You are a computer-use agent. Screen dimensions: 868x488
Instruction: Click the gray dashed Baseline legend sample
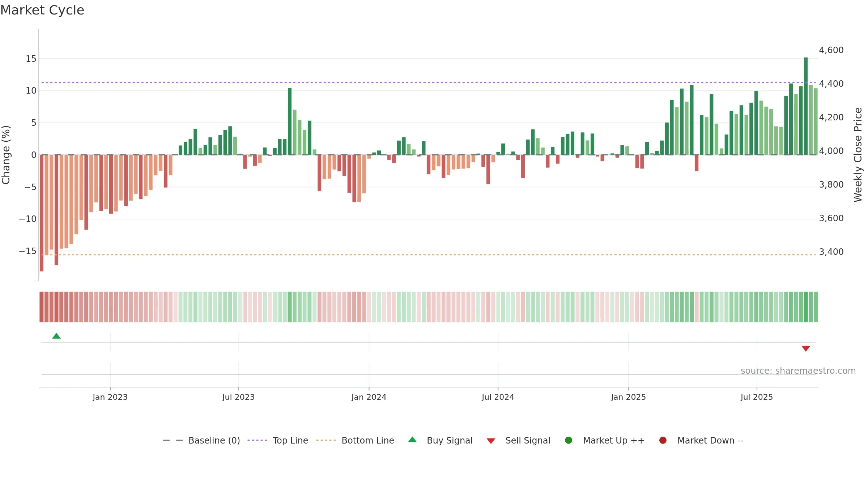coord(173,440)
